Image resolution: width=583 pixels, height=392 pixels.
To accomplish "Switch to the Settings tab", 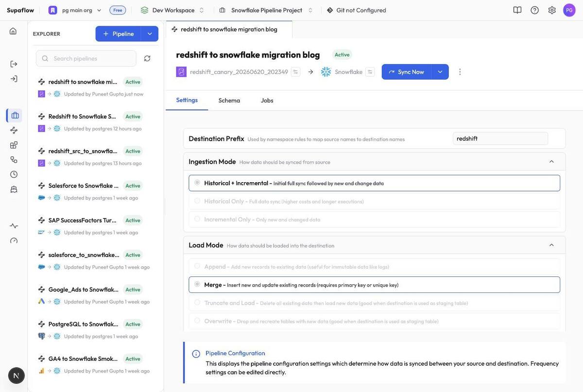I will (187, 100).
